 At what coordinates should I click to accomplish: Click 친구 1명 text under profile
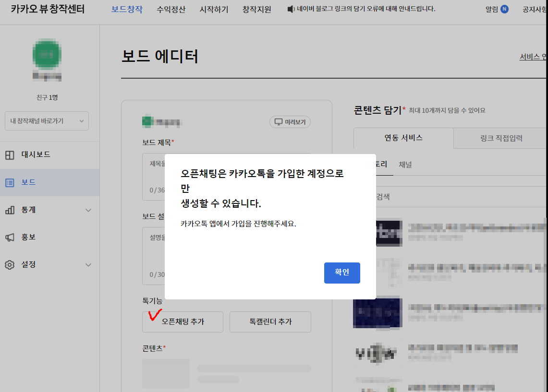point(47,97)
